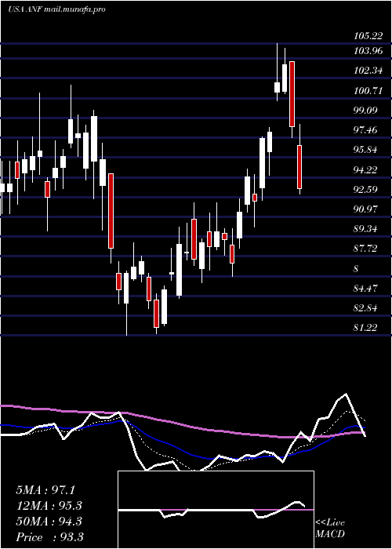
Task: Select the 105.22 price level label
Action: coord(368,36)
